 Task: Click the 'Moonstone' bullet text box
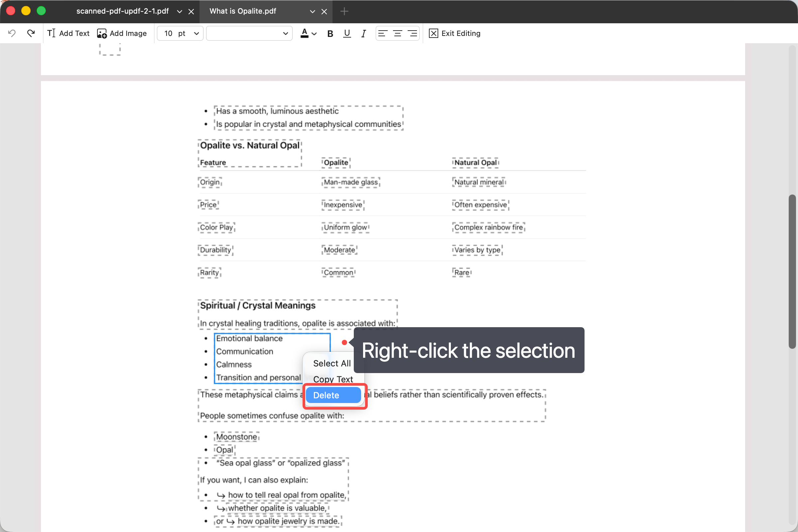tap(236, 437)
